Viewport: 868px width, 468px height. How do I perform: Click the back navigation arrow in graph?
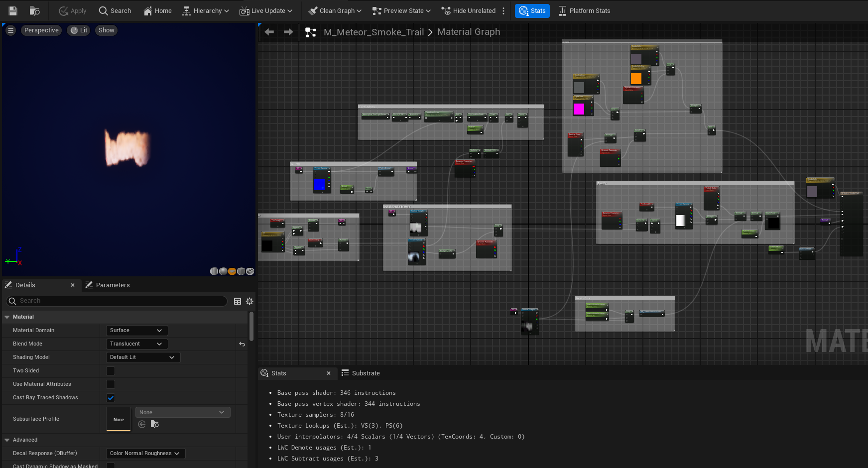point(269,32)
